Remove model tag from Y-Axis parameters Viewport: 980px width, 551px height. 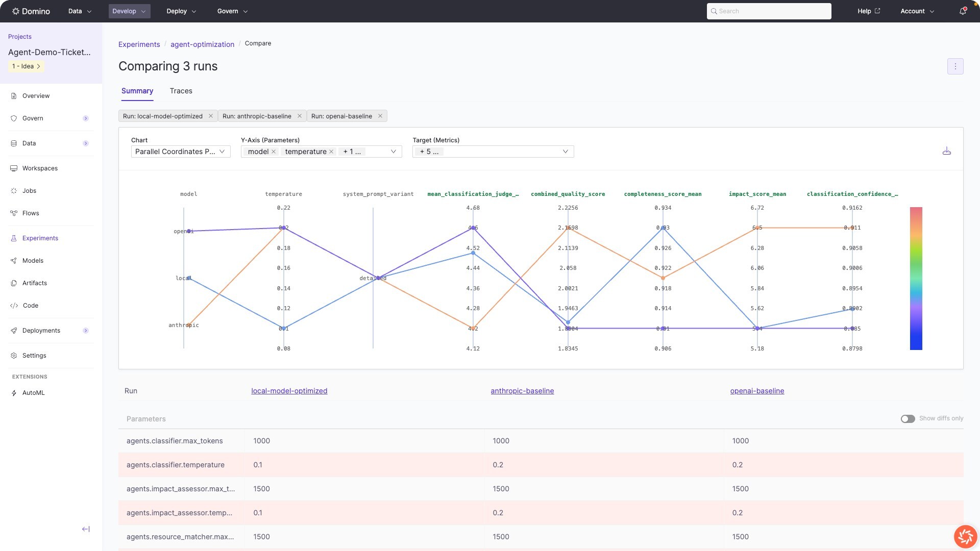click(x=274, y=152)
